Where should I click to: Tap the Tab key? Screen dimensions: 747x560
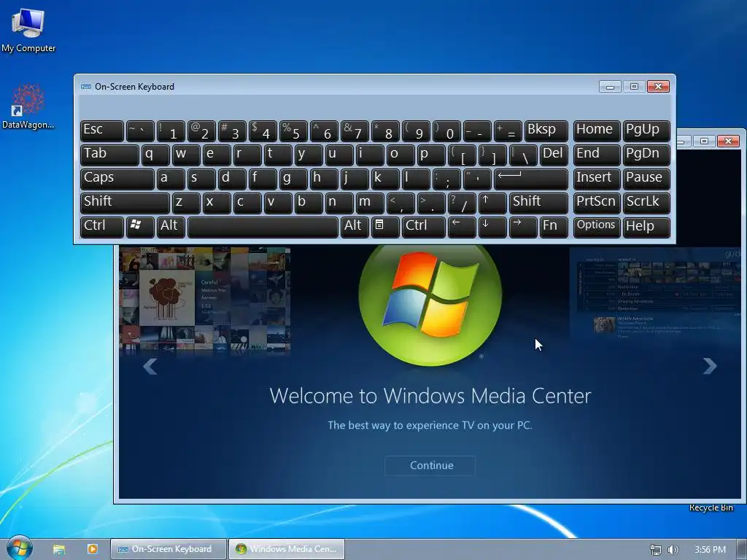(x=109, y=155)
